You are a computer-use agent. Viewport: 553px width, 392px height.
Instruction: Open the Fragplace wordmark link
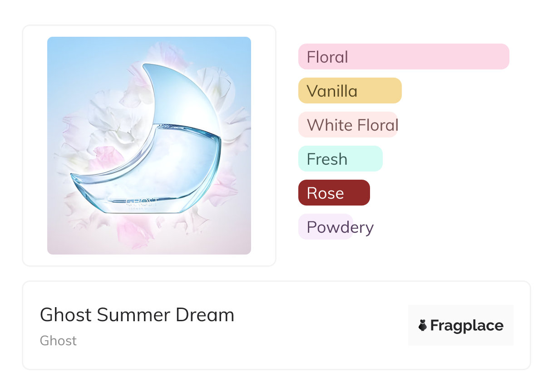pyautogui.click(x=466, y=325)
